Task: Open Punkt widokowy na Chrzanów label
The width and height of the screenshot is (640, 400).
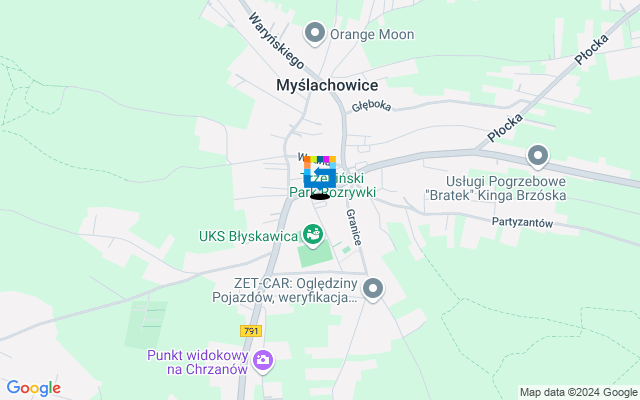Action: pos(198,362)
